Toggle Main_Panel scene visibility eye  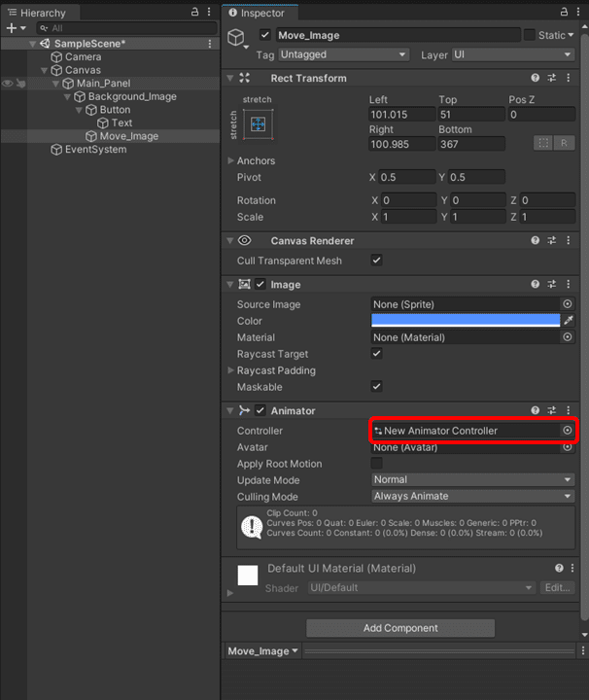[x=8, y=84]
